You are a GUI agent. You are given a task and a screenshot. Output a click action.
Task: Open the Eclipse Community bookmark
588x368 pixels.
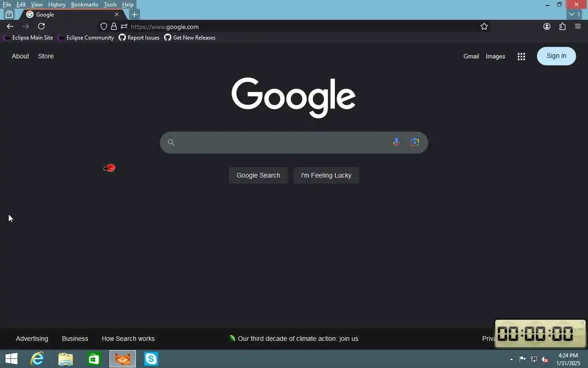tap(86, 38)
